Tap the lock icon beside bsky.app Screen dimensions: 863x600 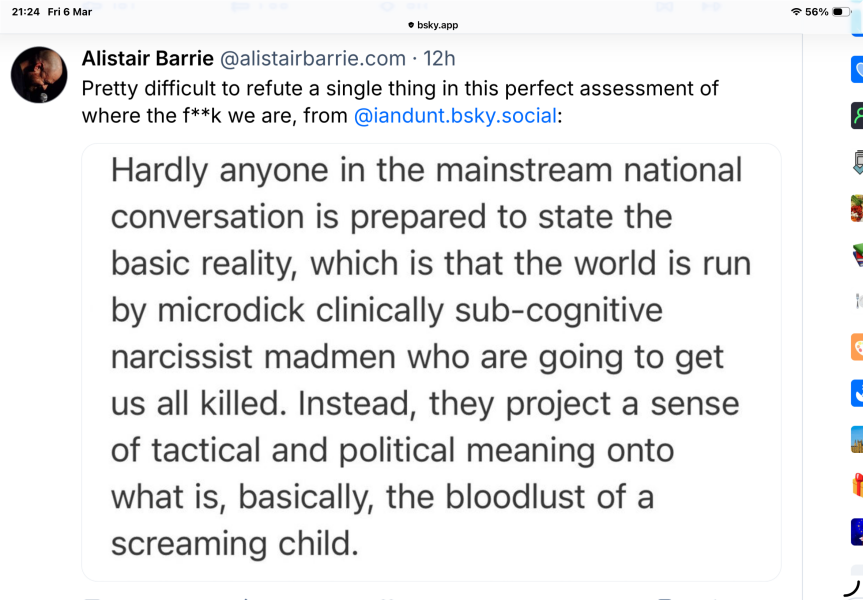411,25
